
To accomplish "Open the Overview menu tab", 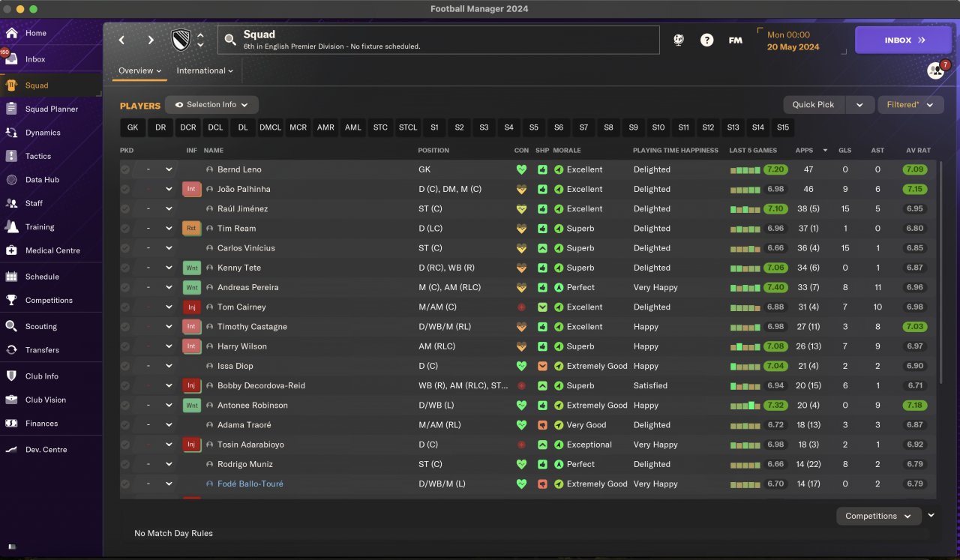I will click(140, 70).
